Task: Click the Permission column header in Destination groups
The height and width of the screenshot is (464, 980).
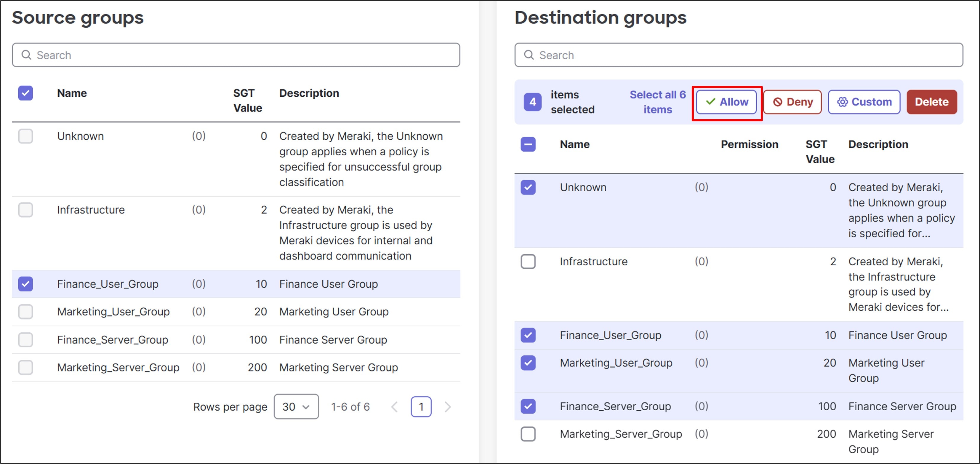Action: coord(750,144)
